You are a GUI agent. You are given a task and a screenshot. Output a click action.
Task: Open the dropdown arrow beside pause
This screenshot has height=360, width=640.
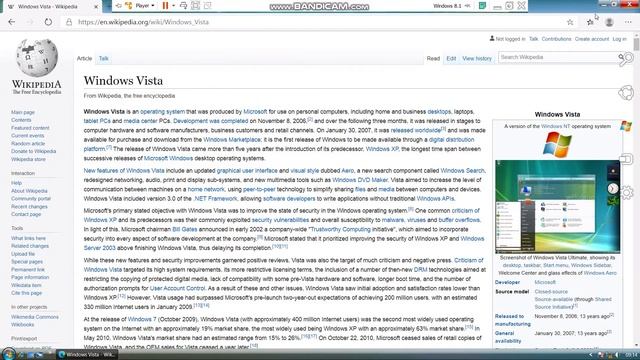(173, 6)
